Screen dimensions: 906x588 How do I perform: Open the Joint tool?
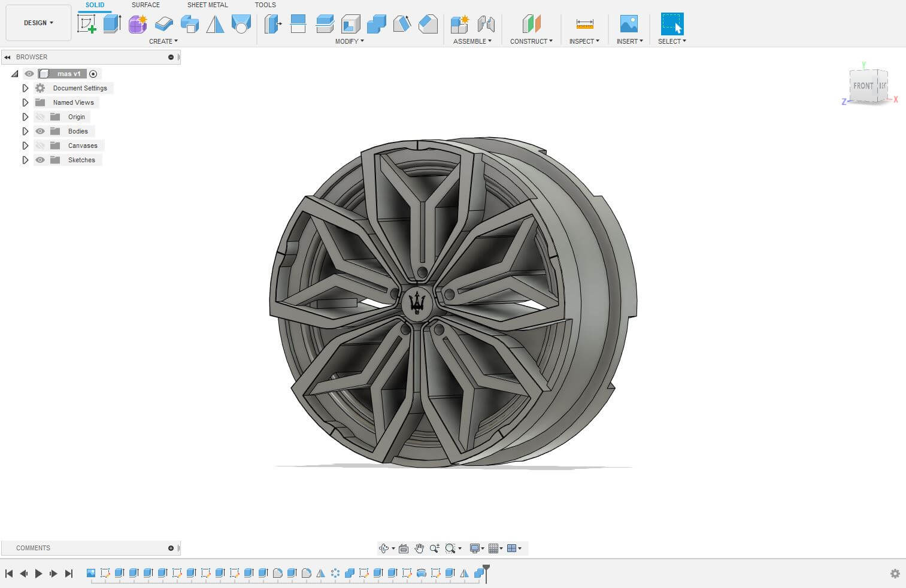coord(486,24)
